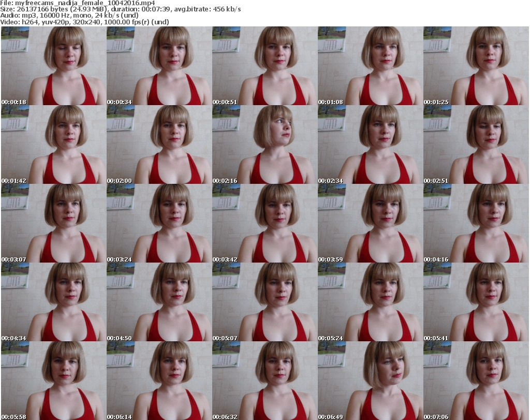Open the last thumbnail at 00:07:06
Image resolution: width=530 pixels, height=420 pixels.
tap(476, 380)
